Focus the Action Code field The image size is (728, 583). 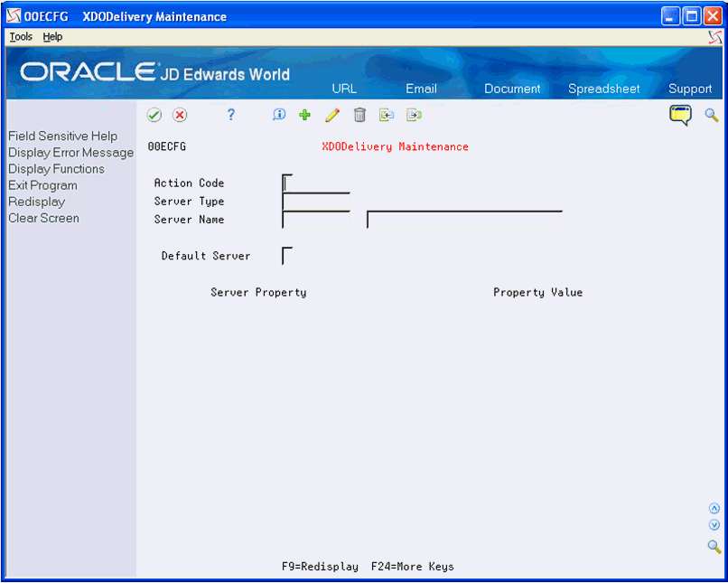[287, 183]
